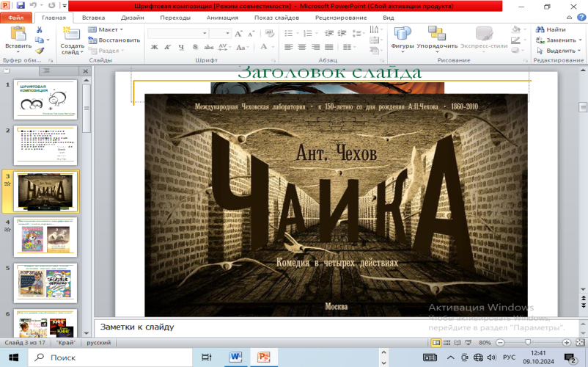The height and width of the screenshot is (367, 588).
Task: Start slide show from status bar
Action: [468, 343]
